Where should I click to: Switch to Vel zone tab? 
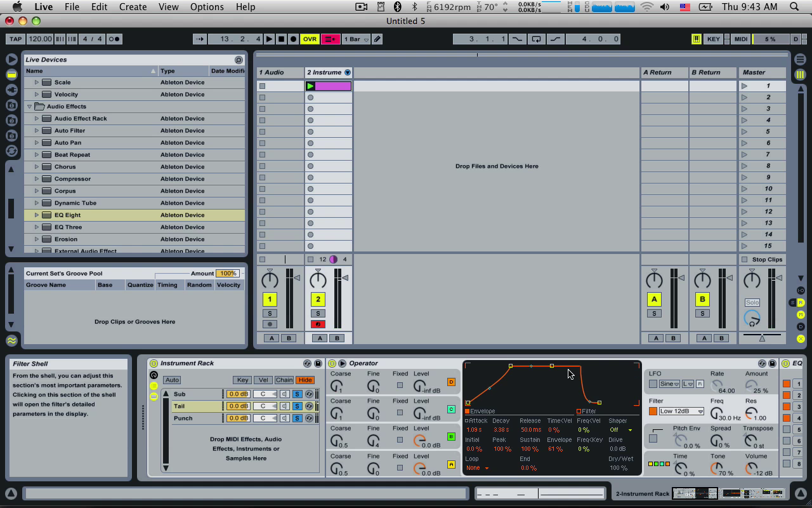(263, 380)
